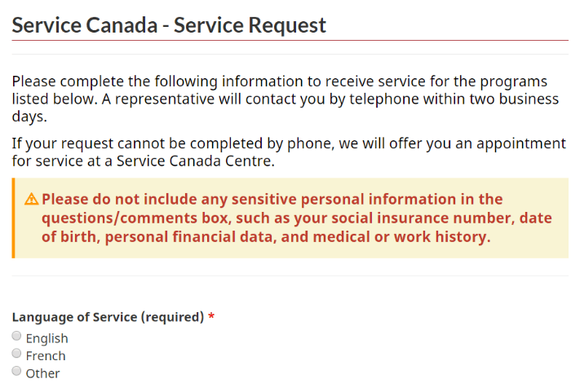Click the "English" option label text

[x=47, y=338]
